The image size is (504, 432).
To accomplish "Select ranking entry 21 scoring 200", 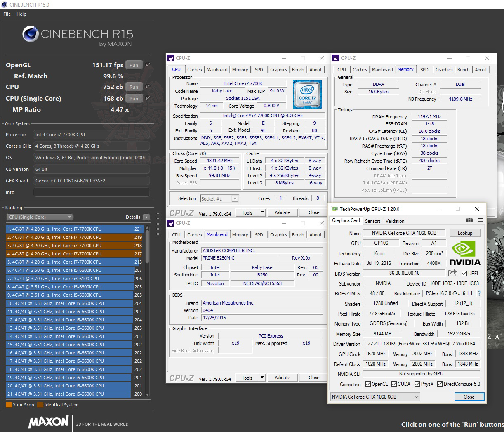I will (74, 394).
